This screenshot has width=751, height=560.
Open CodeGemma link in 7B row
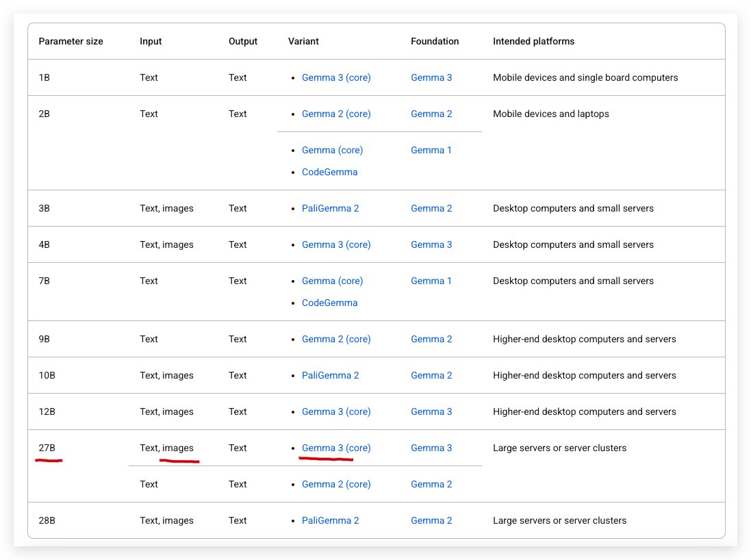(329, 303)
